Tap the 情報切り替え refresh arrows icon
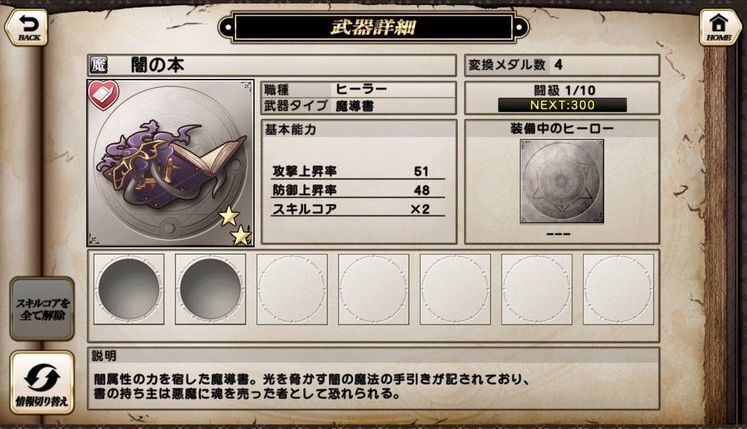This screenshot has width=747, height=429. [x=42, y=382]
